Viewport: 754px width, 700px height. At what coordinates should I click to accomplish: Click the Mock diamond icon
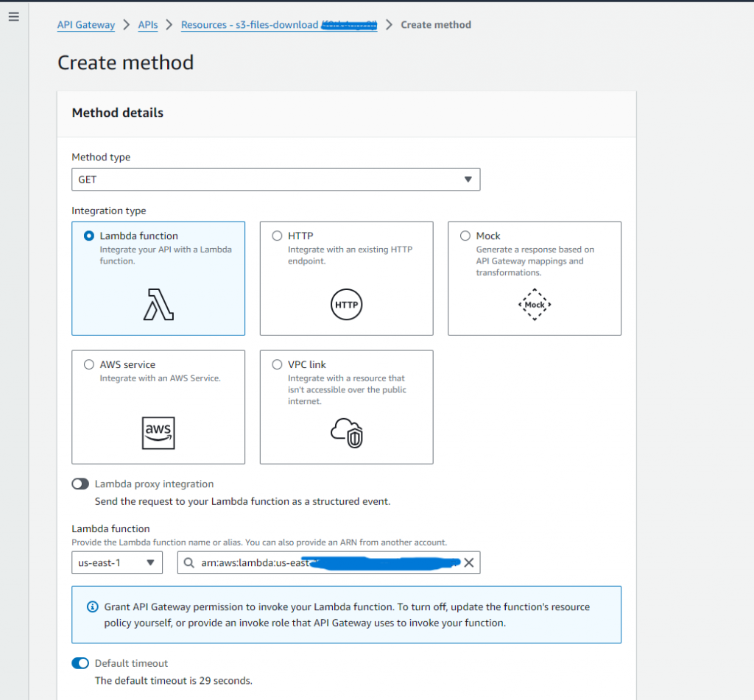(x=535, y=304)
